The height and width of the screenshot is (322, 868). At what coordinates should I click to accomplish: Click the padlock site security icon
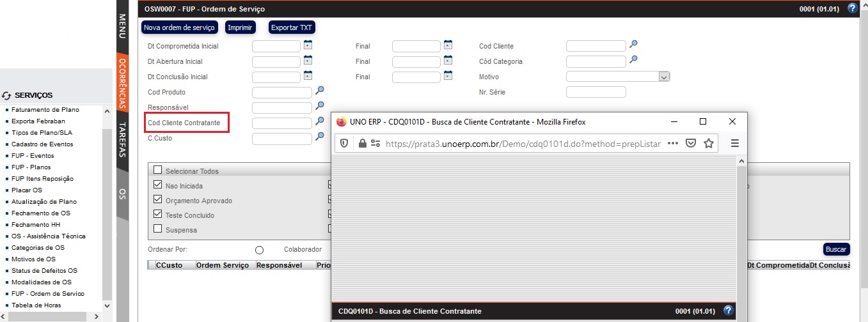coord(362,144)
